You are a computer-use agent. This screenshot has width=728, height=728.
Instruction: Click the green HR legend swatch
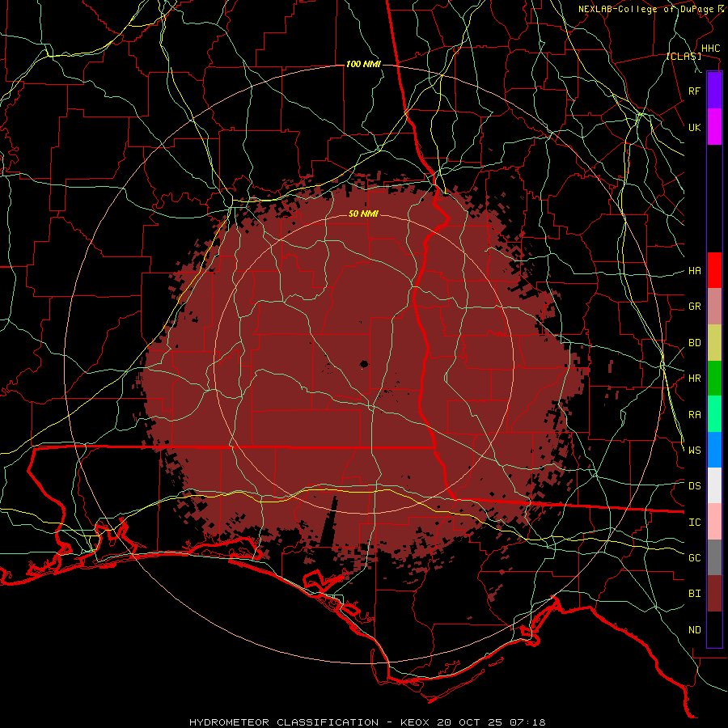click(x=714, y=379)
